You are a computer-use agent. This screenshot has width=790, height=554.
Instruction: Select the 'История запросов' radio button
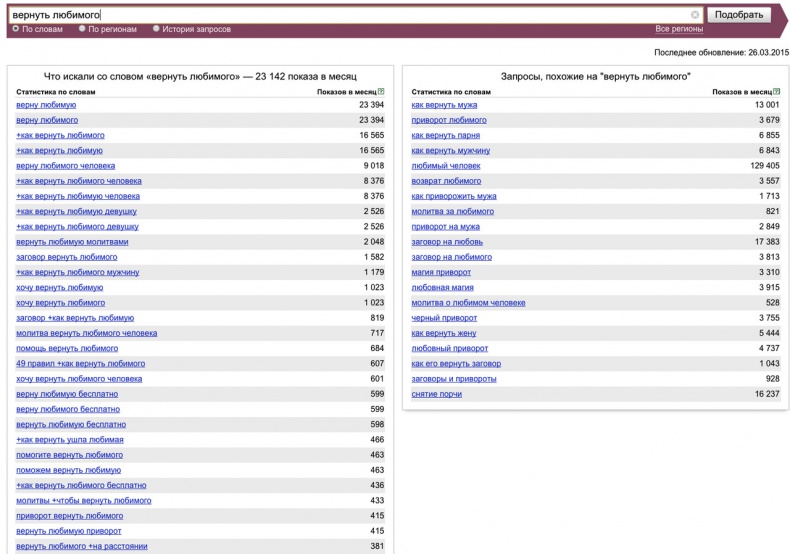pos(157,29)
